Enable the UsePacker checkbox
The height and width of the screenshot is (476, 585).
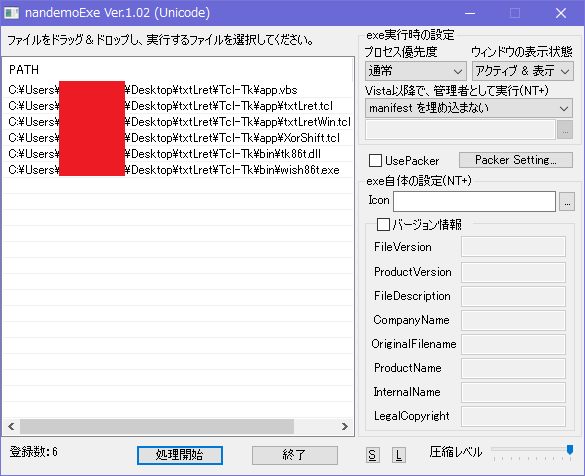tap(375, 161)
